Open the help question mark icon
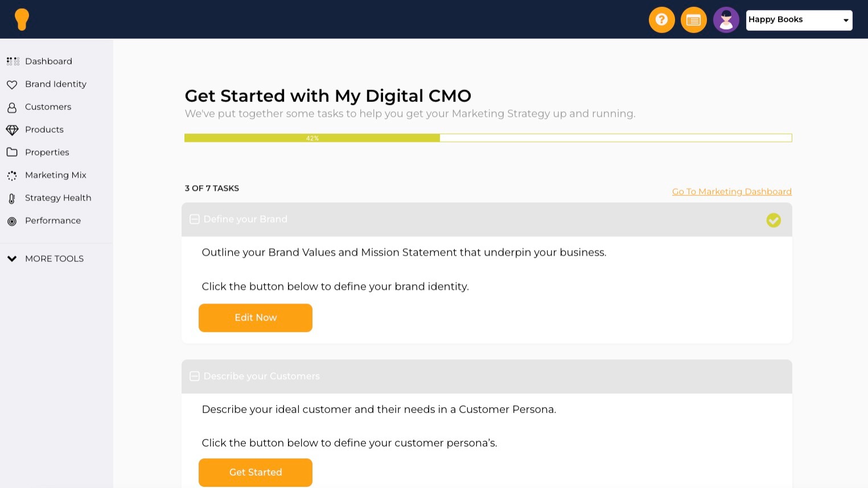This screenshot has width=868, height=488. click(661, 20)
